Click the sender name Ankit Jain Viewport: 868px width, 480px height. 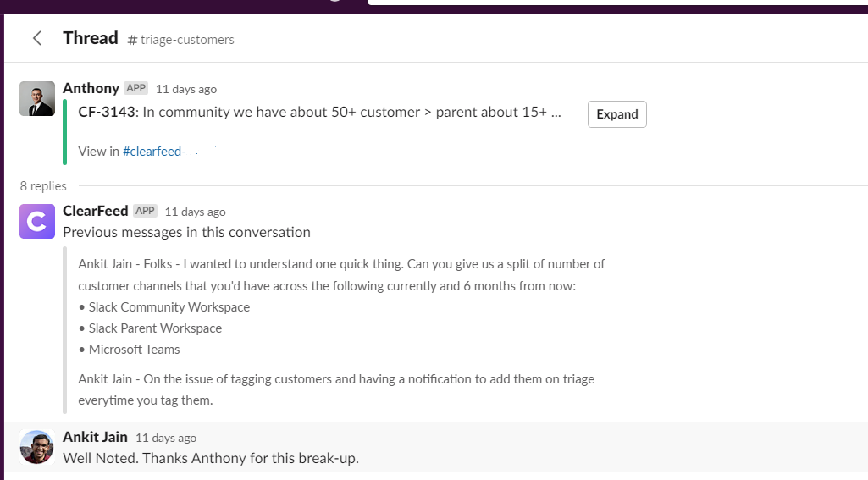pos(95,437)
